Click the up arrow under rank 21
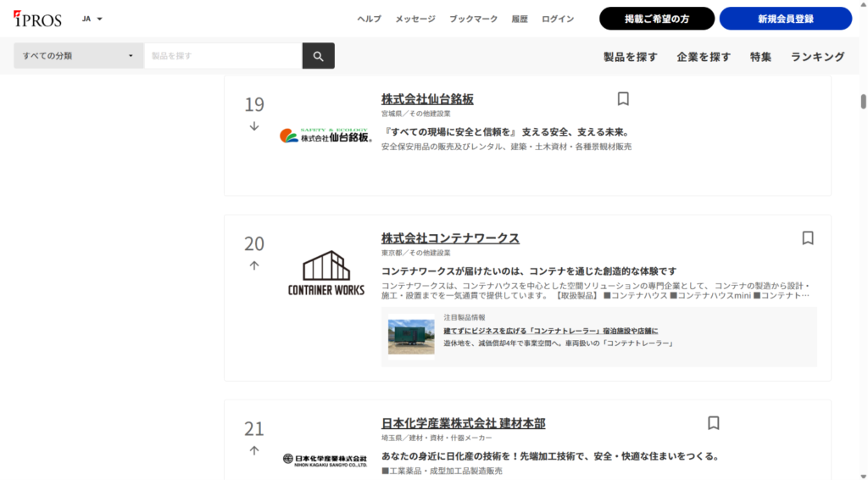This screenshot has width=868, height=480. click(254, 450)
